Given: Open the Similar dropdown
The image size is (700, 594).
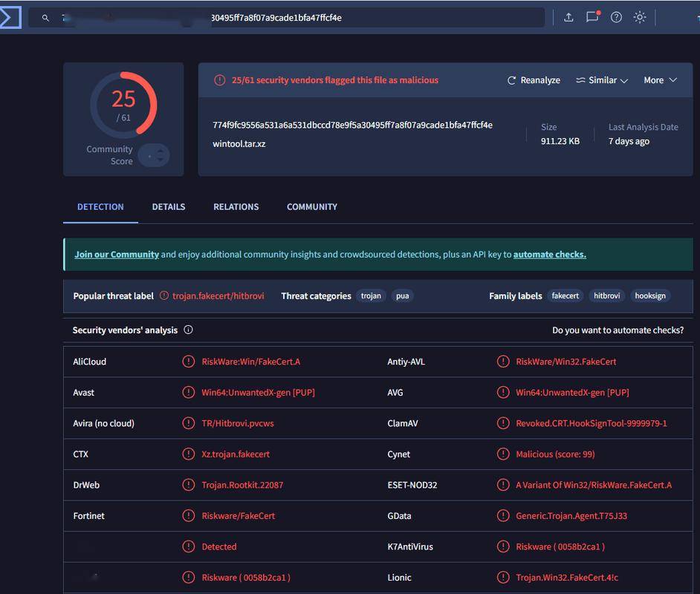Looking at the screenshot, I should click(x=602, y=80).
